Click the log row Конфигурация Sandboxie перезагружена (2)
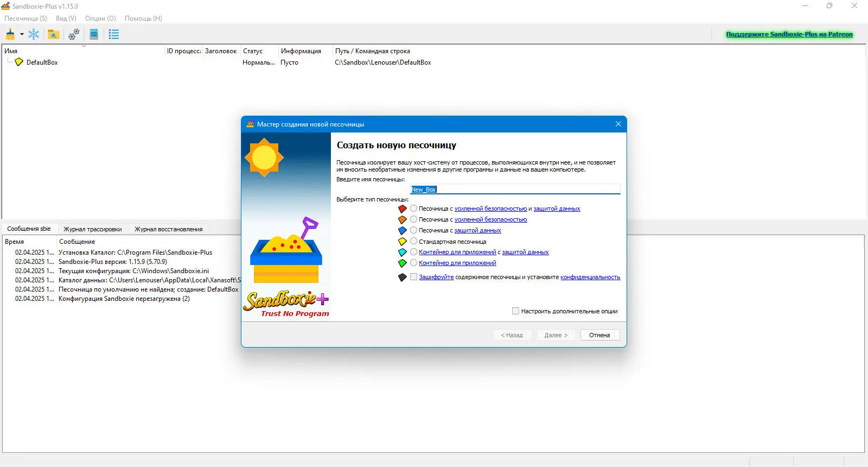Screen dimensions: 868x467 [x=124, y=299]
